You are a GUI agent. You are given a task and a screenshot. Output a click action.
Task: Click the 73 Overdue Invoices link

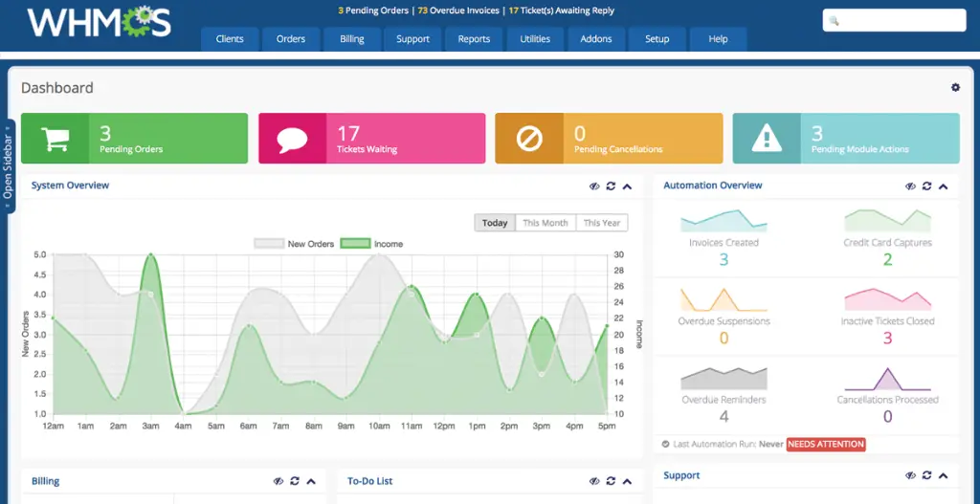[457, 11]
